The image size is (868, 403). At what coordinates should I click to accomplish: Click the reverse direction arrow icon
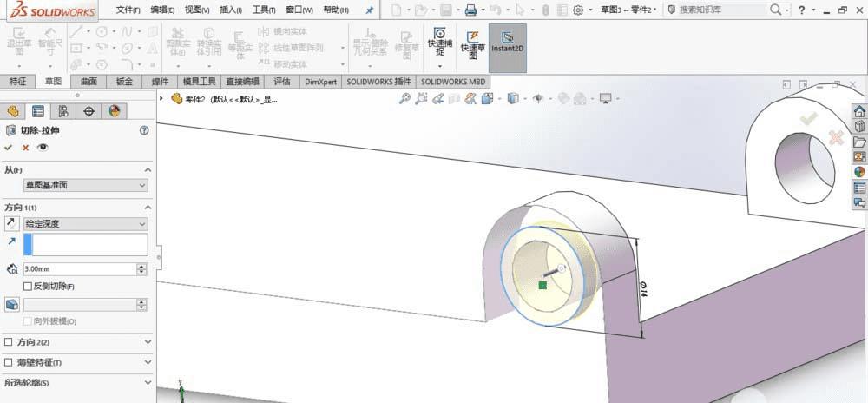pyautogui.click(x=11, y=224)
